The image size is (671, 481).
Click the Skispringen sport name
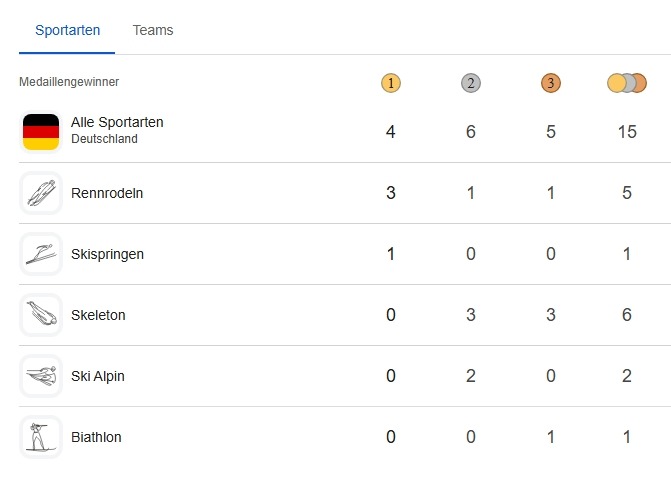coord(107,254)
